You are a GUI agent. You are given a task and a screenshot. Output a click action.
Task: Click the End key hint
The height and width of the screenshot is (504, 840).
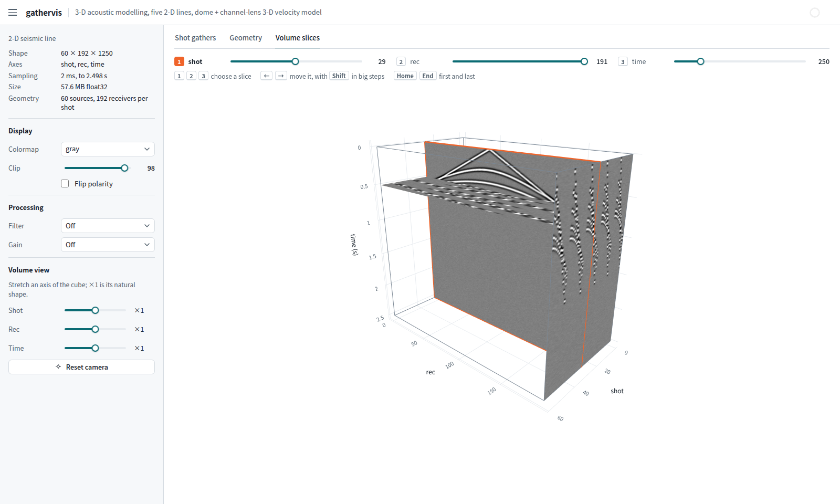point(428,76)
